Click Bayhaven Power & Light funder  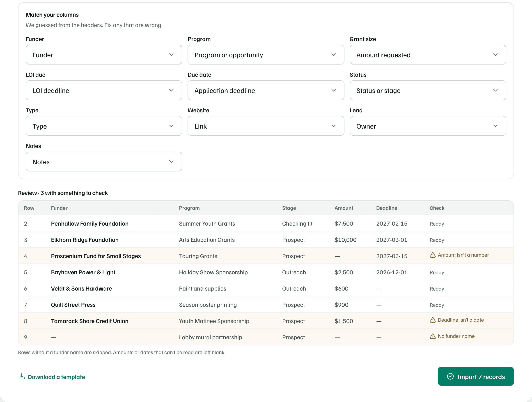click(83, 272)
